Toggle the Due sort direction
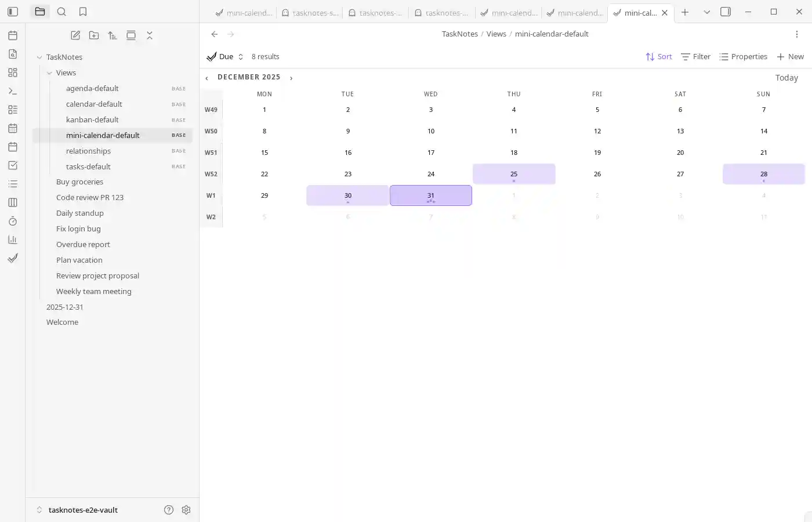812x522 pixels. click(x=241, y=56)
